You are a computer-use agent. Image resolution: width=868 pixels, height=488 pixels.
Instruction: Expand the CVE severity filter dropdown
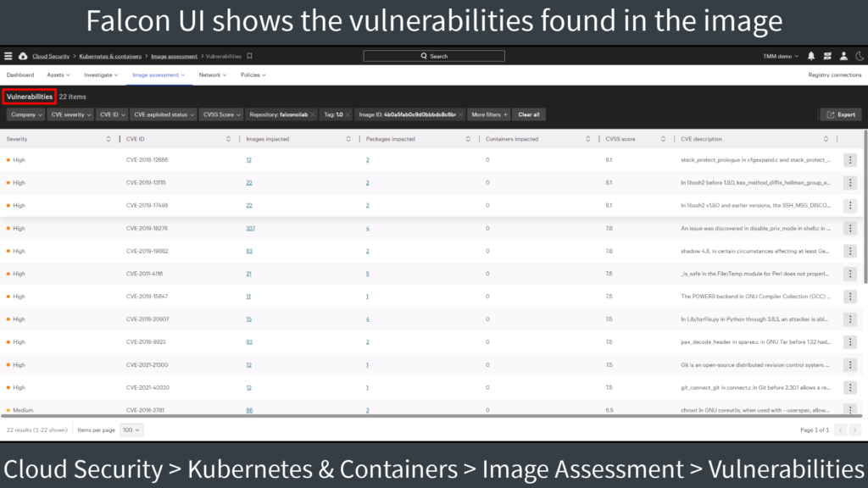tap(71, 114)
